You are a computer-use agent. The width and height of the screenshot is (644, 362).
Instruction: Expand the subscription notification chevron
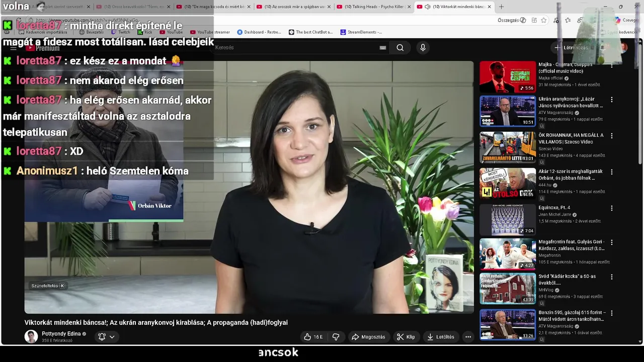coord(112,337)
